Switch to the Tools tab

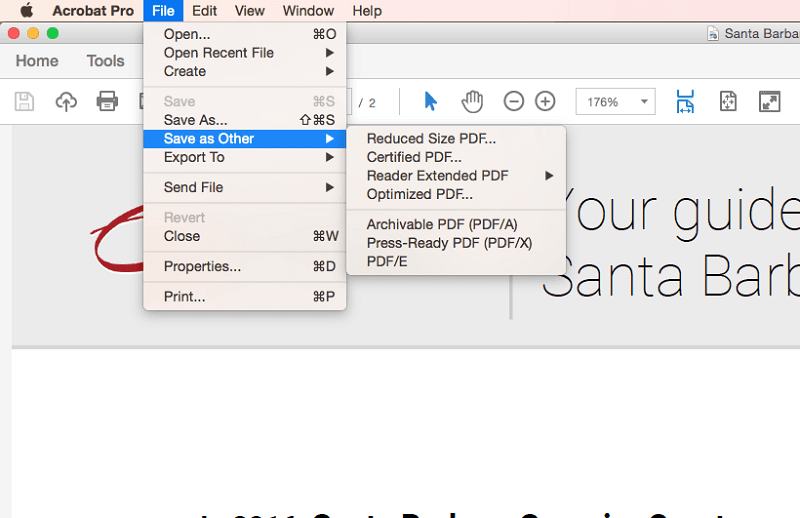pyautogui.click(x=105, y=61)
